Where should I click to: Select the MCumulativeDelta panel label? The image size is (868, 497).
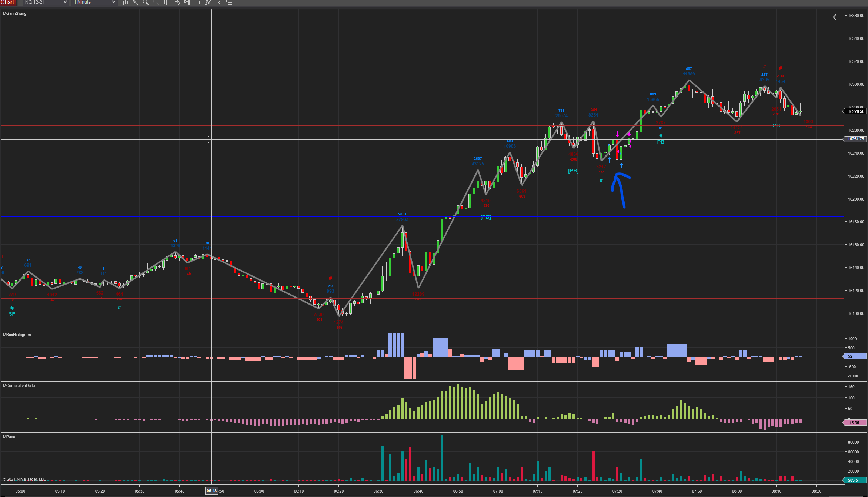coord(19,386)
